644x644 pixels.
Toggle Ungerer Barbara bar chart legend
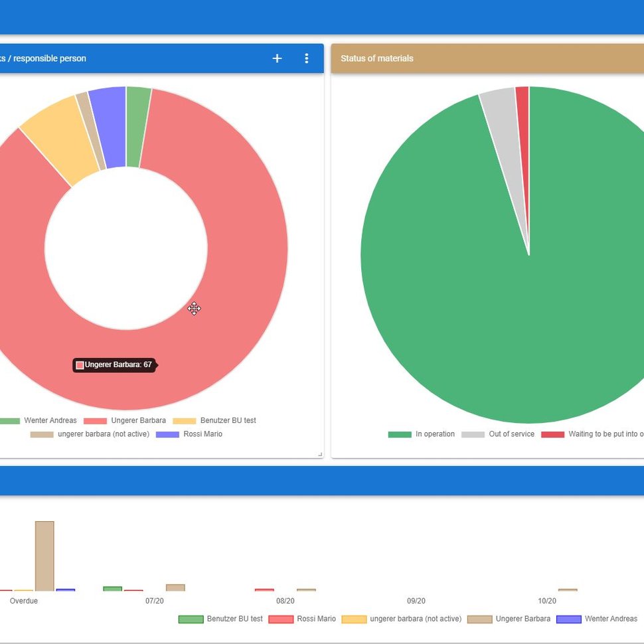tap(509, 619)
